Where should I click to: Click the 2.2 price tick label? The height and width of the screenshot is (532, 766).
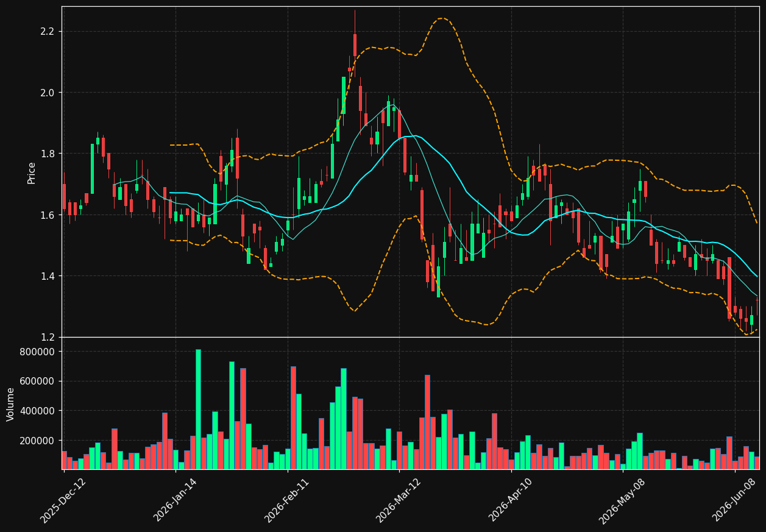[48, 32]
